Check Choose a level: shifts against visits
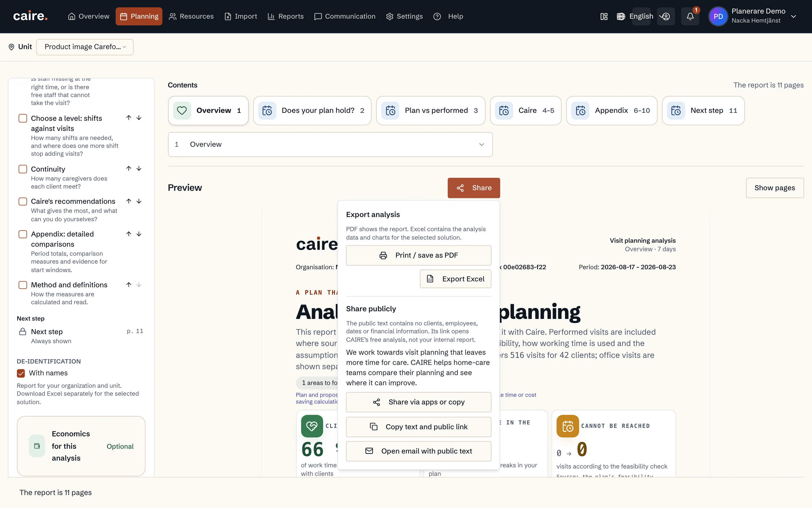812x508 pixels. pos(23,118)
